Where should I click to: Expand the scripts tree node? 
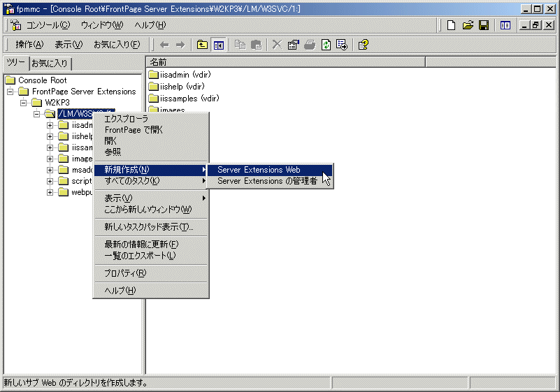[50, 181]
